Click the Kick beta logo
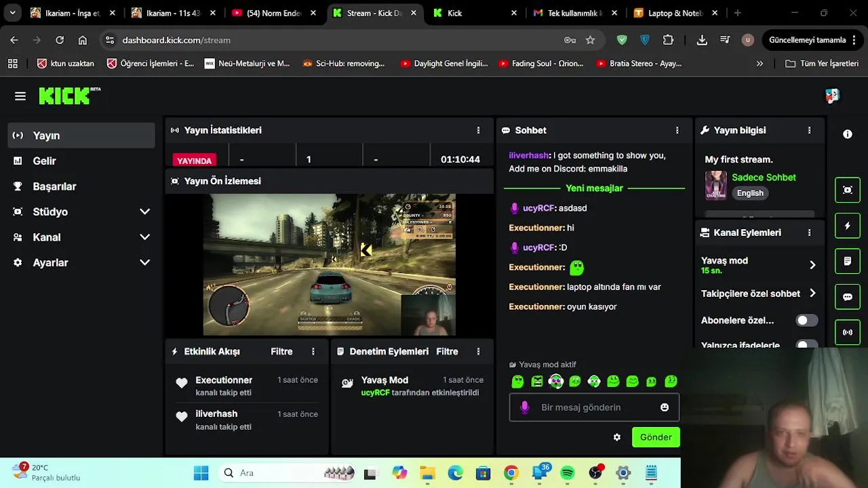The image size is (868, 488). pyautogui.click(x=69, y=96)
